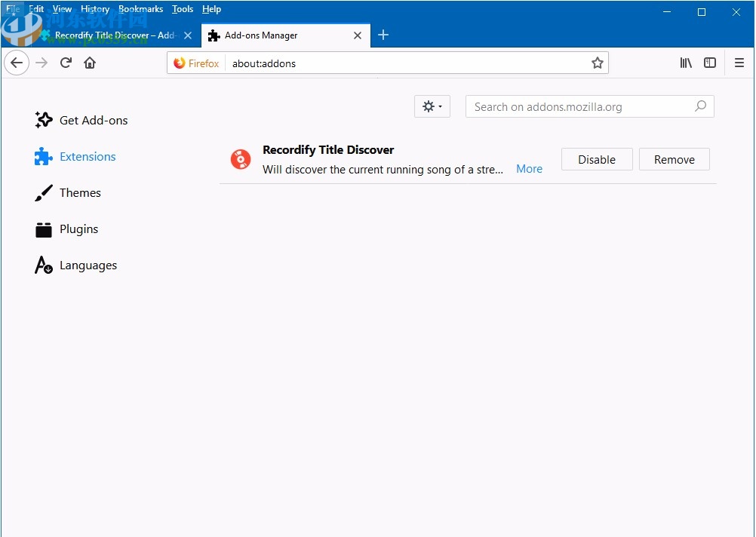Disable the Recordify Title Discover extension

point(597,159)
